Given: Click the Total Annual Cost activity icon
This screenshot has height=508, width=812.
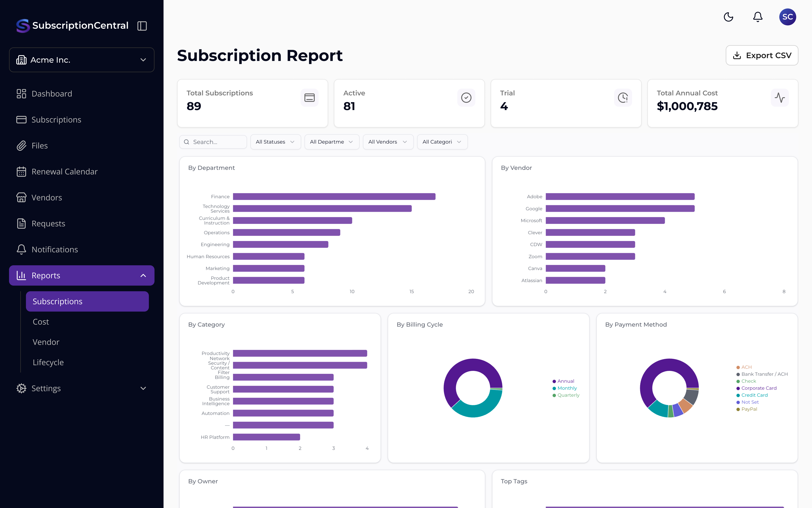Looking at the screenshot, I should 779,98.
